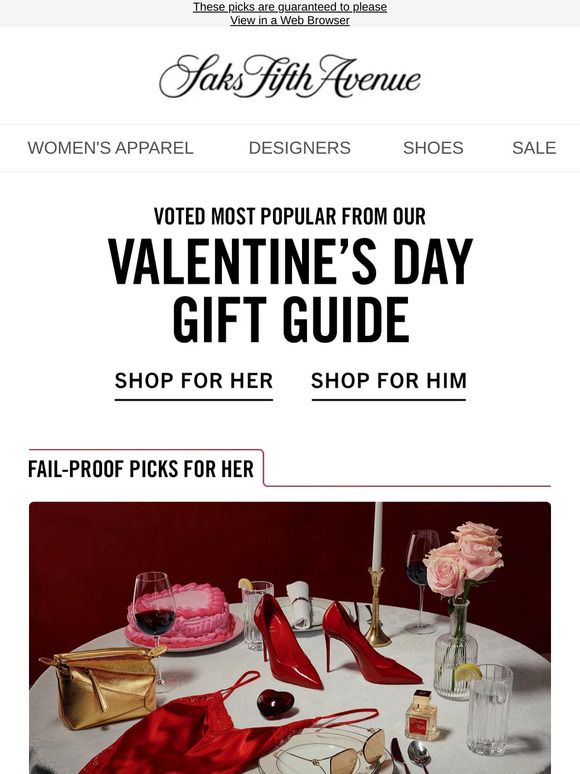Click the Valentine's Day Gift Guide headline
This screenshot has width=580, height=774.
click(290, 290)
